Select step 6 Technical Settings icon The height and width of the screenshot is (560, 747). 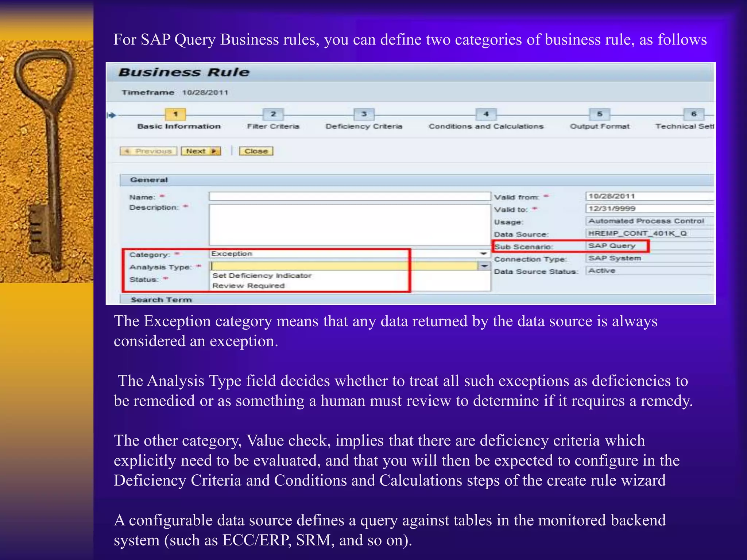point(693,114)
